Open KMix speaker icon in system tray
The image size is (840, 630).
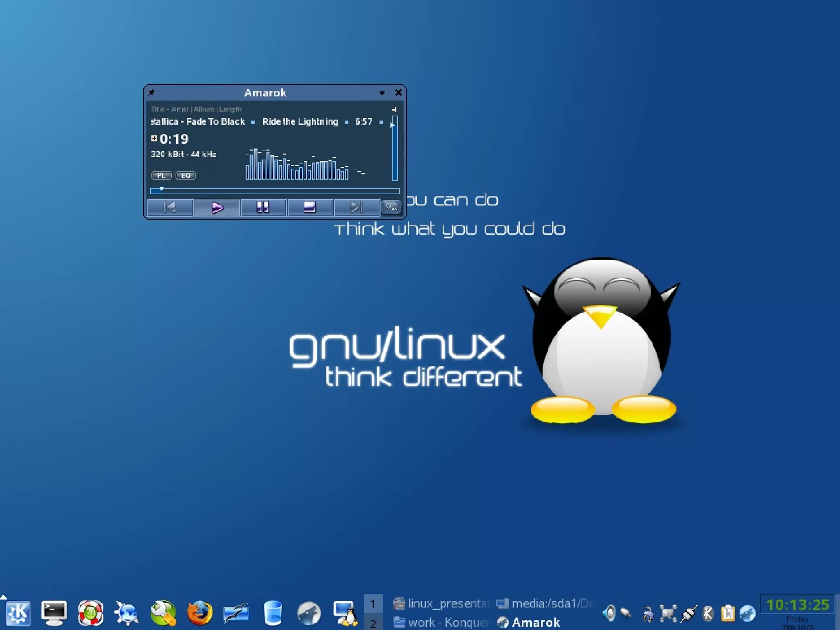(609, 613)
